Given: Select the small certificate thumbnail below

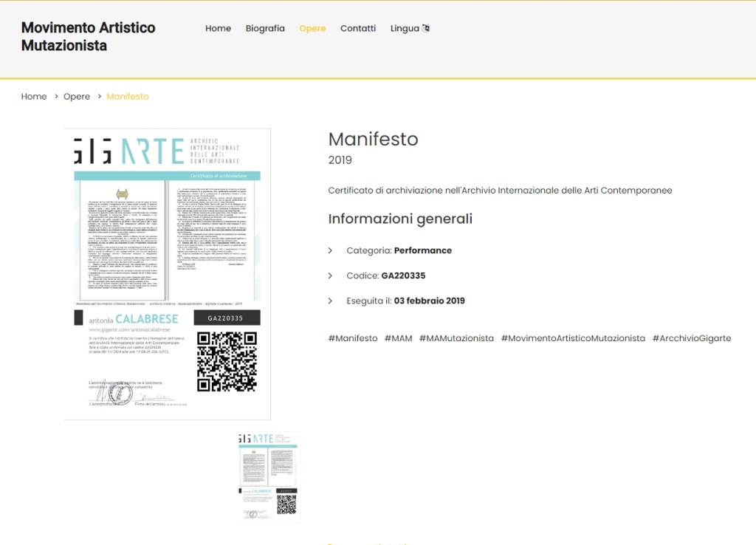Looking at the screenshot, I should click(x=268, y=476).
